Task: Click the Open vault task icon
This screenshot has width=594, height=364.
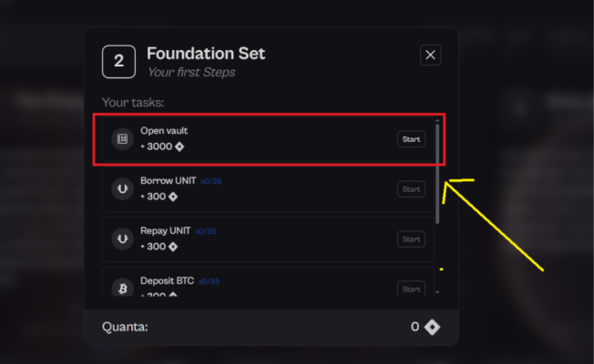Action: [x=122, y=139]
